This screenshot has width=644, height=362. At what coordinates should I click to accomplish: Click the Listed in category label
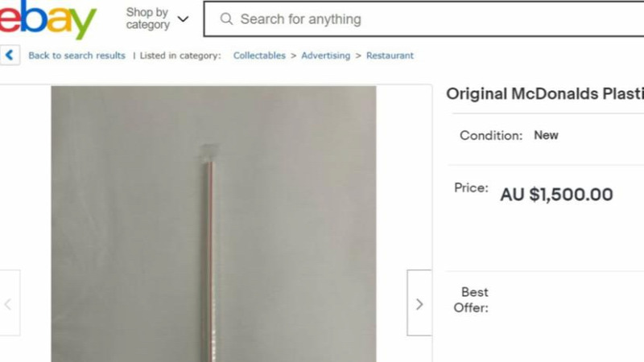pyautogui.click(x=180, y=56)
